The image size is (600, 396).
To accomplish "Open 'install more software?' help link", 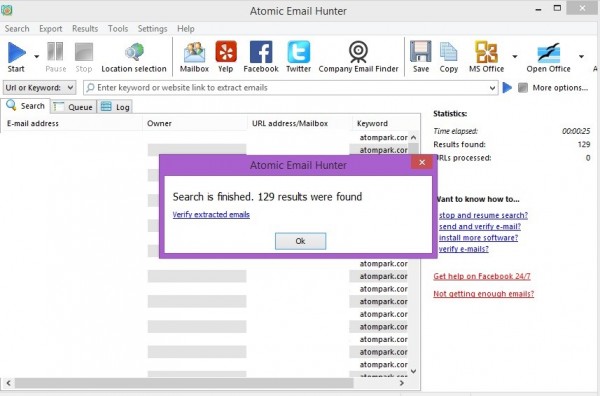I will pyautogui.click(x=478, y=238).
